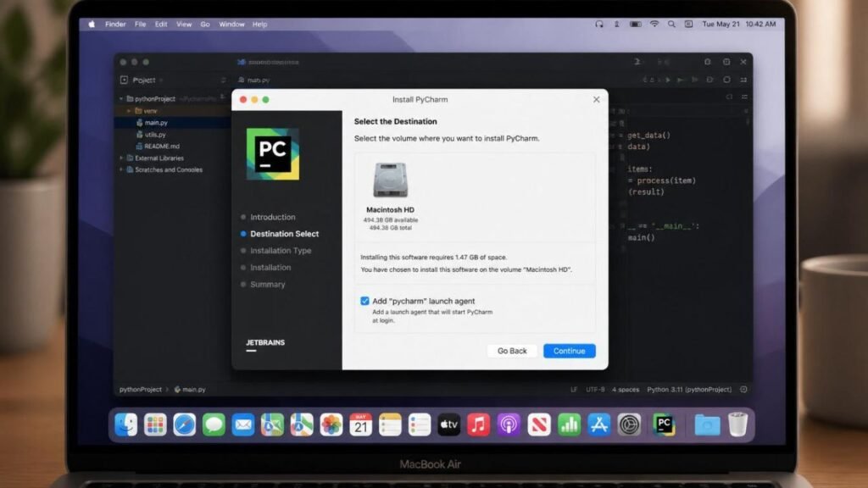This screenshot has width=868, height=488.
Task: Open the Project view dropdown in PyCharm
Action: click(x=147, y=80)
